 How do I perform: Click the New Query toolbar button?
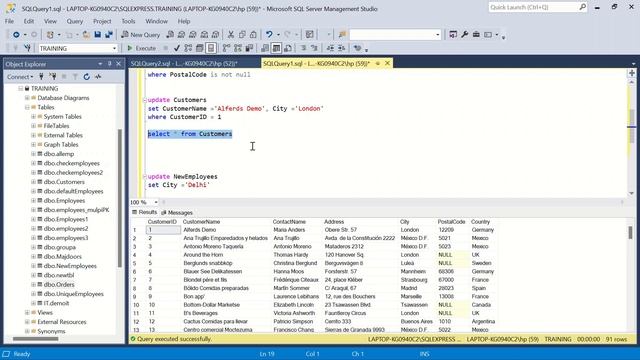pyautogui.click(x=141, y=35)
